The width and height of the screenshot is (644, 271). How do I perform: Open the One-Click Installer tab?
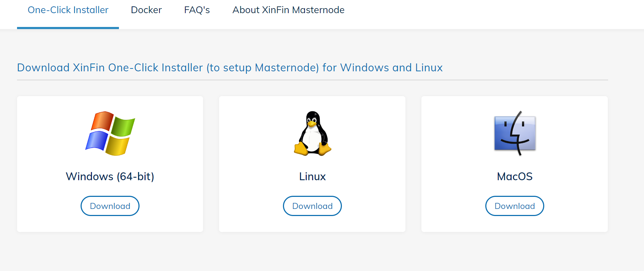click(68, 10)
